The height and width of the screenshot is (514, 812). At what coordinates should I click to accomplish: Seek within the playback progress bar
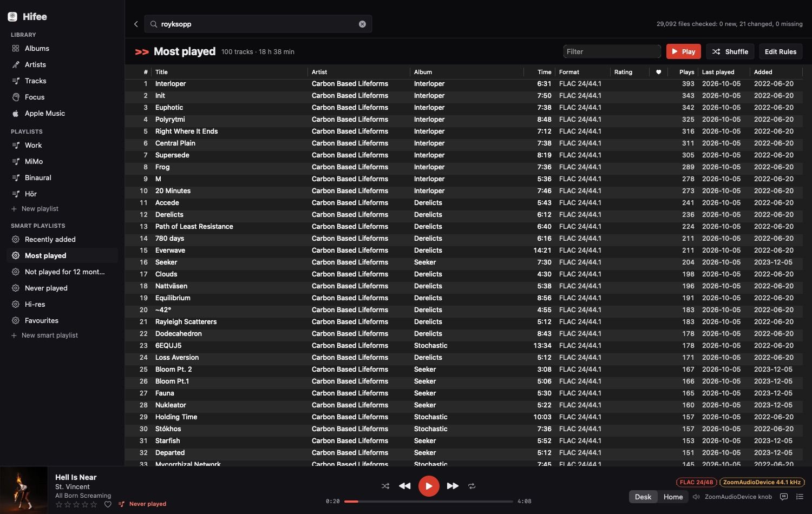pos(429,502)
